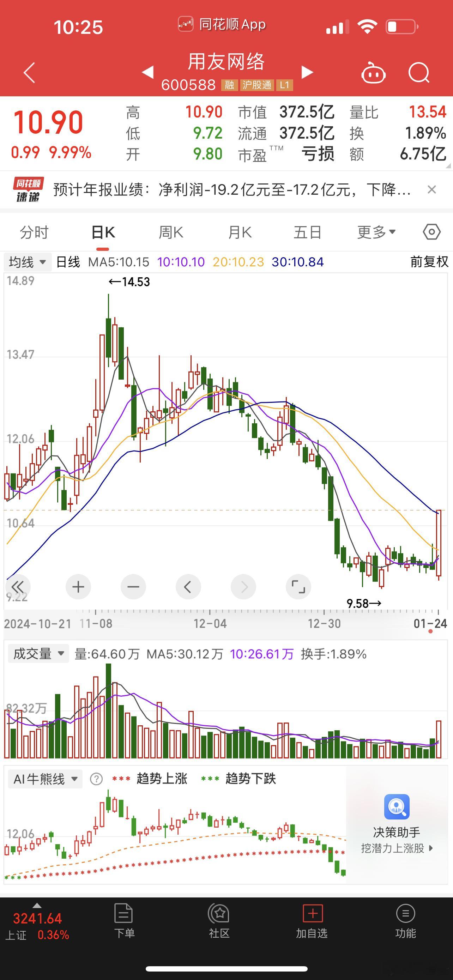The height and width of the screenshot is (980, 453).
Task: Move chart left with single left chevron
Action: point(188,587)
